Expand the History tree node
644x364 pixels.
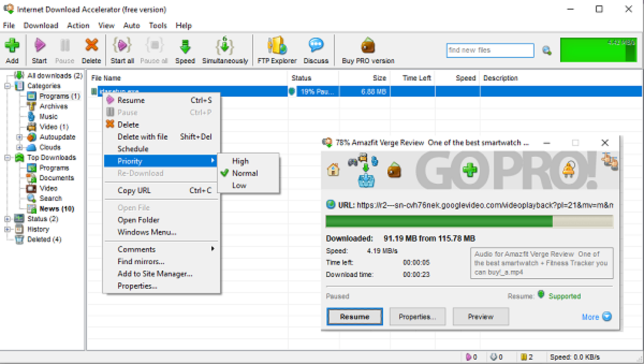(x=8, y=229)
